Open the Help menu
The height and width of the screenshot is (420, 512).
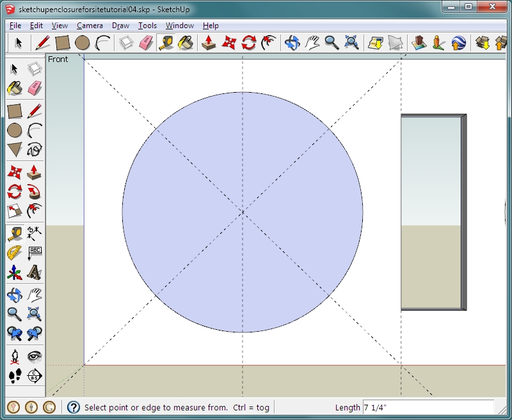pyautogui.click(x=211, y=26)
